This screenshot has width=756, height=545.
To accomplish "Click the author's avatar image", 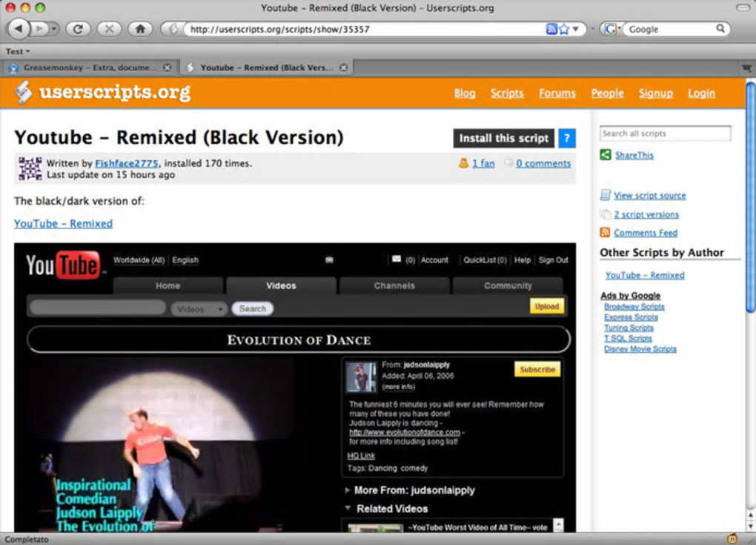I will pyautogui.click(x=30, y=168).
